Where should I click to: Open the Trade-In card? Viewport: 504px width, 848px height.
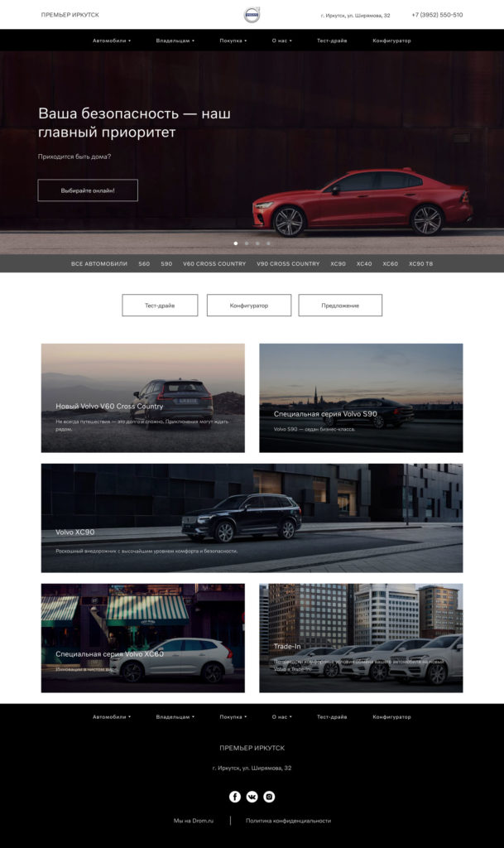(x=361, y=638)
